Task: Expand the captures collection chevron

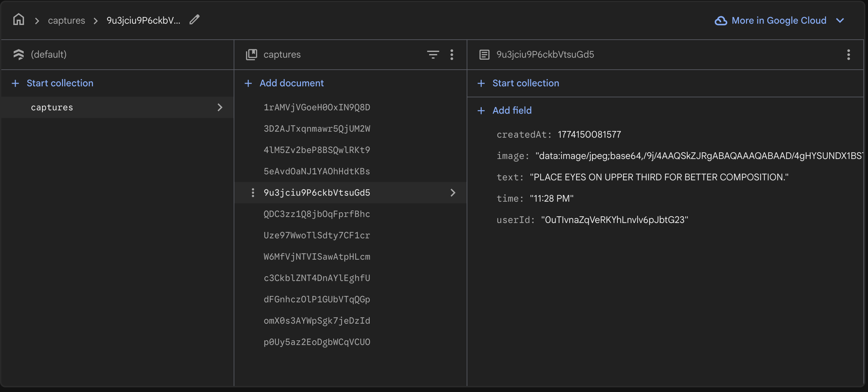Action: 220,107
